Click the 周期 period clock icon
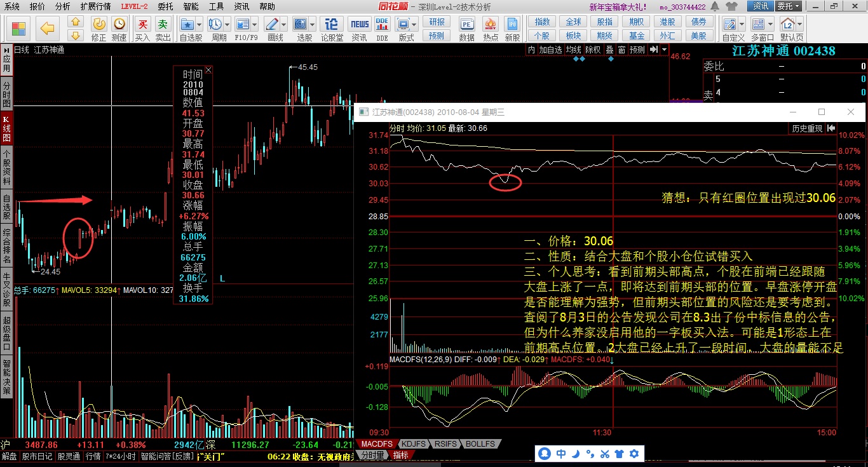868x467 pixels. (x=215, y=24)
